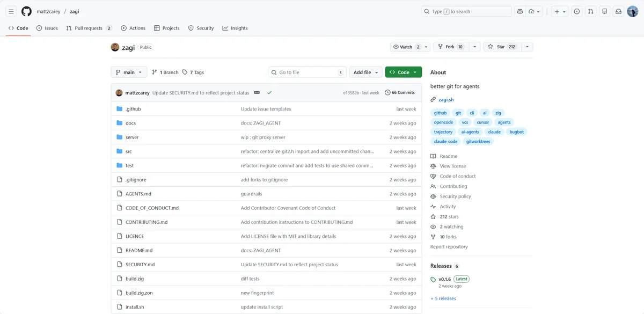Switch to the Issues tab
644x314 pixels.
click(x=47, y=28)
